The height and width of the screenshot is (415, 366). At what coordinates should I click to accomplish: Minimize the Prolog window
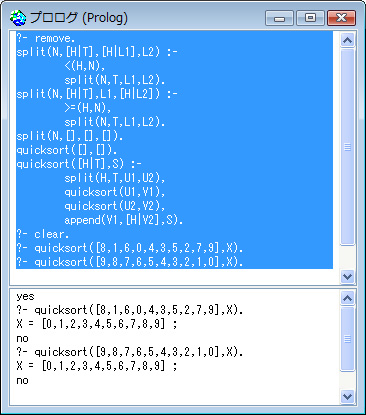[279, 18]
